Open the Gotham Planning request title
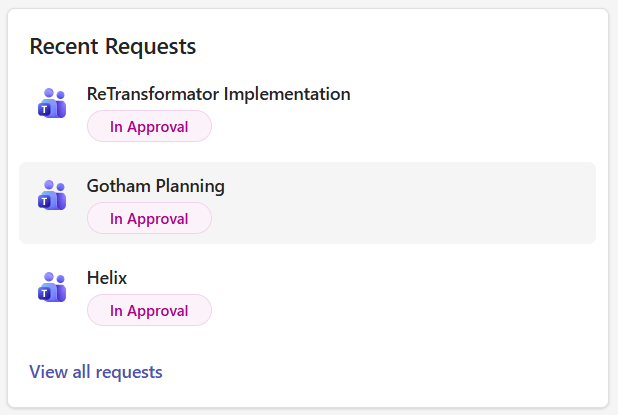 [156, 186]
